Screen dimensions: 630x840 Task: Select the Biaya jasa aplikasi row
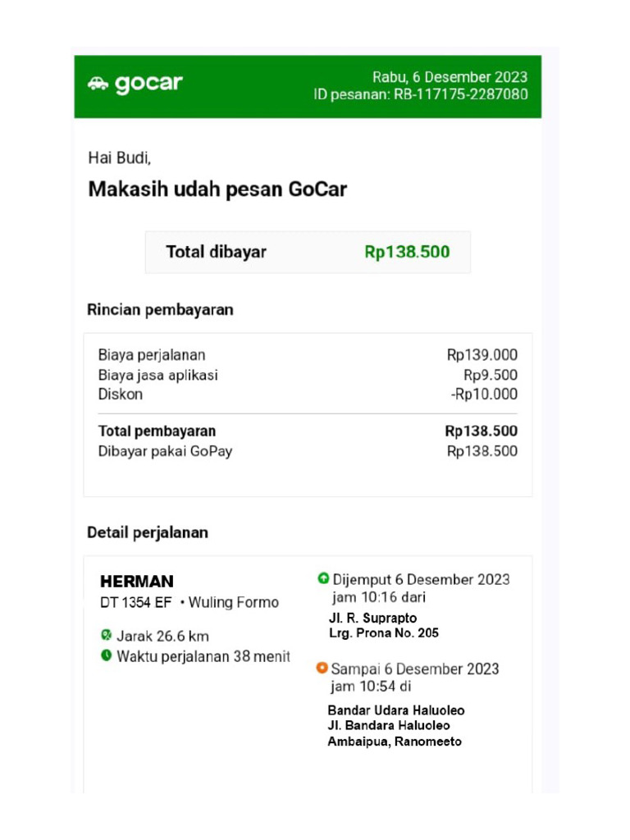pyautogui.click(x=308, y=375)
